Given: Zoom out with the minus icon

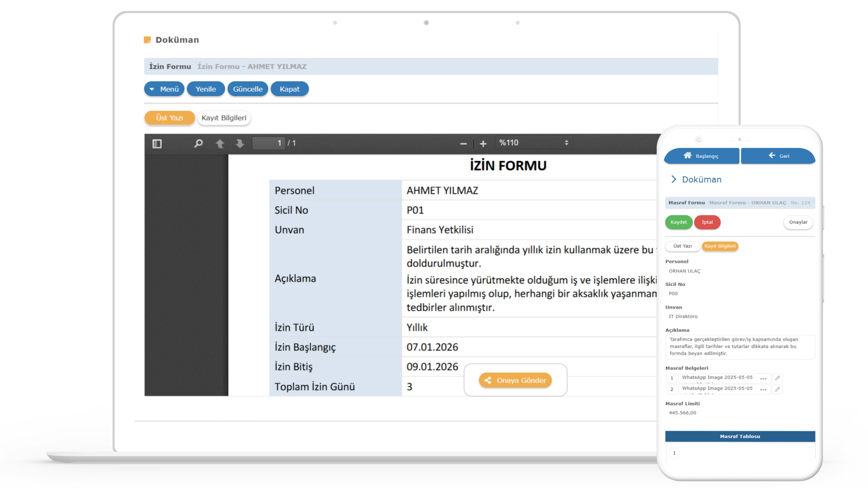Looking at the screenshot, I should tap(463, 144).
